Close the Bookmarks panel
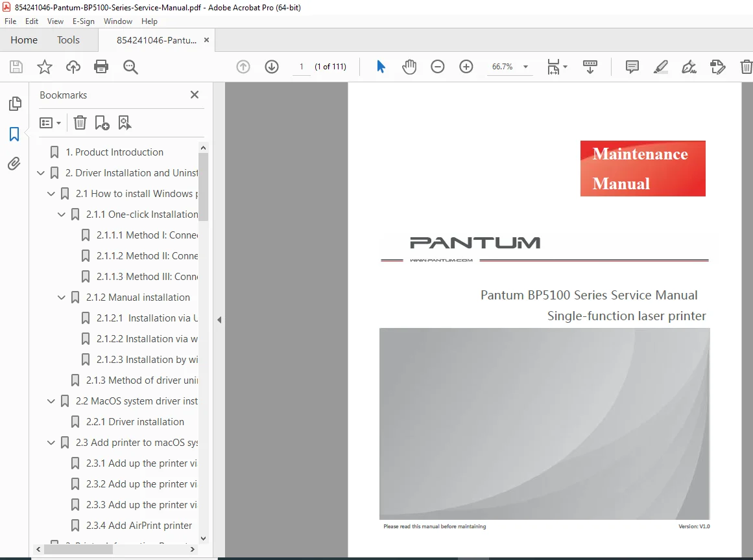753x560 pixels. 195,95
